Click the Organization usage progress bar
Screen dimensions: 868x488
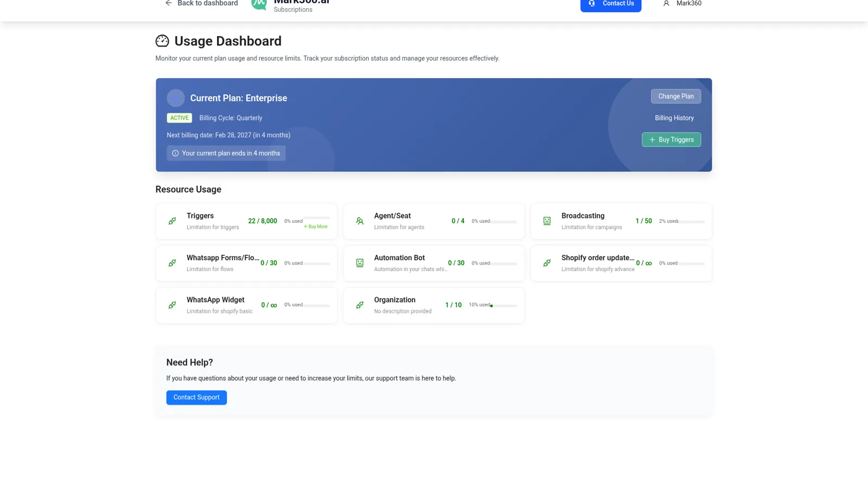click(504, 306)
